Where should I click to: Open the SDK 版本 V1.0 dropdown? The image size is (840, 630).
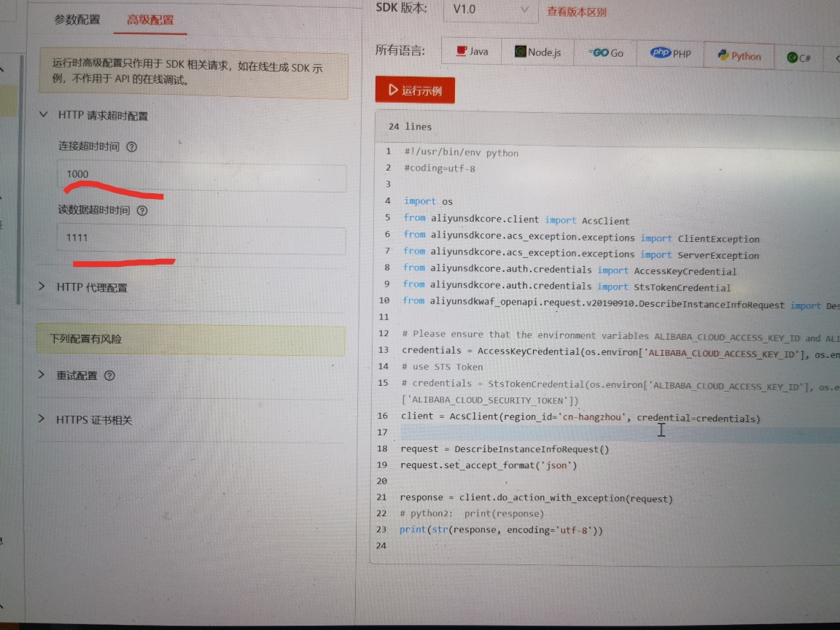pyautogui.click(x=490, y=9)
